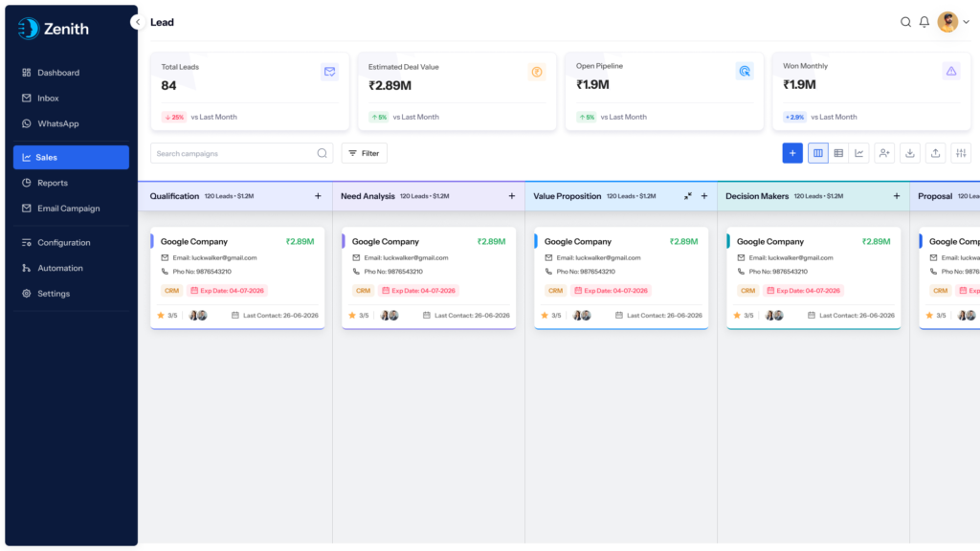Click CRM tag on Value Proposition card
This screenshot has height=551, width=980.
tap(555, 291)
